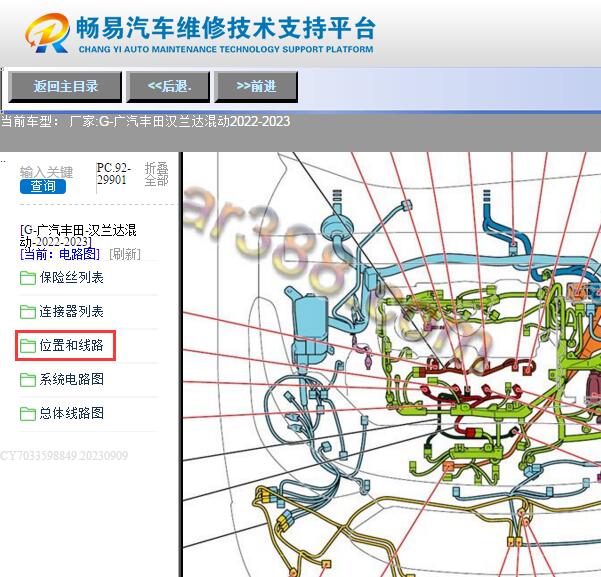This screenshot has height=577, width=601.
Task: Select 保险丝列表 tree item text
Action: point(71,278)
